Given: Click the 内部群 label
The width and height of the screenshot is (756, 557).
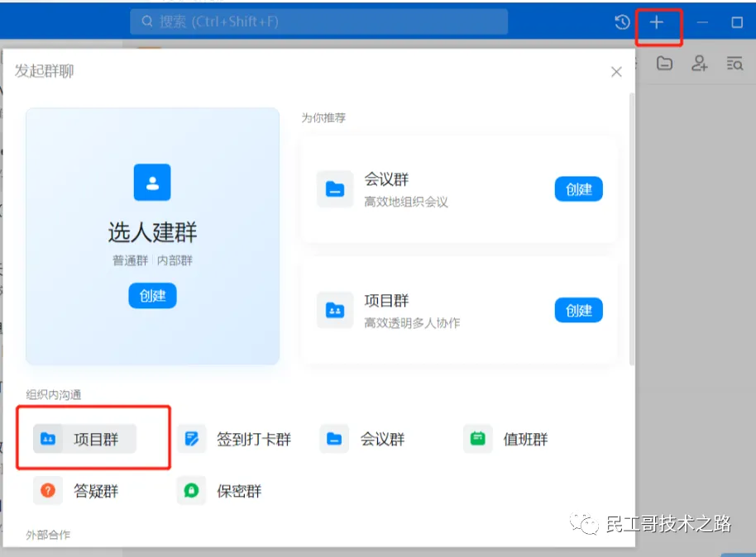Looking at the screenshot, I should pos(175,260).
